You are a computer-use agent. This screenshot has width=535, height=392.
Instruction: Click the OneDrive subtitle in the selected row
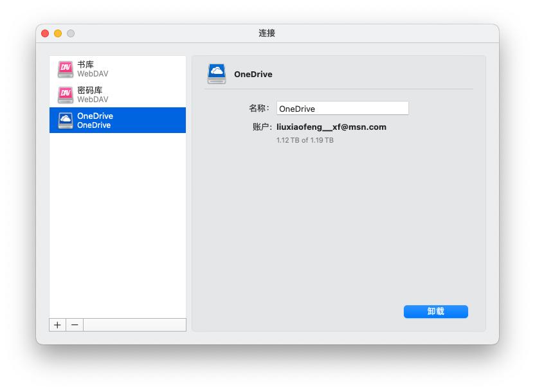[x=94, y=125]
